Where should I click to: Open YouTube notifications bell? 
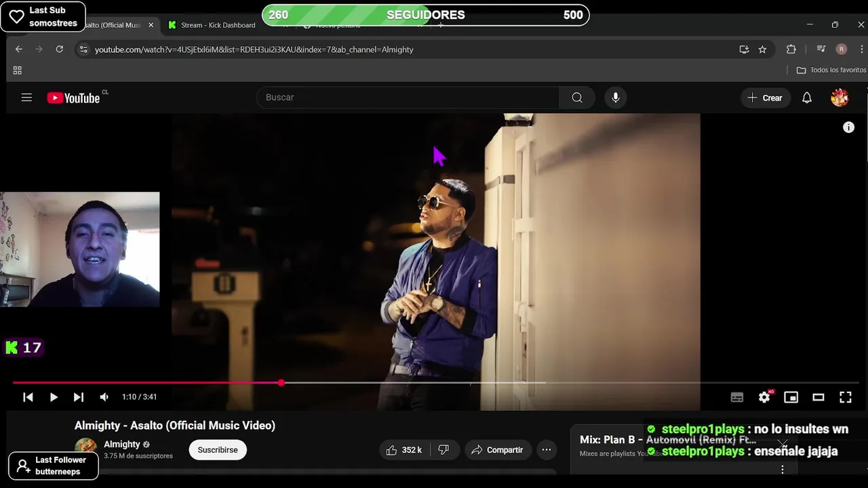807,98
